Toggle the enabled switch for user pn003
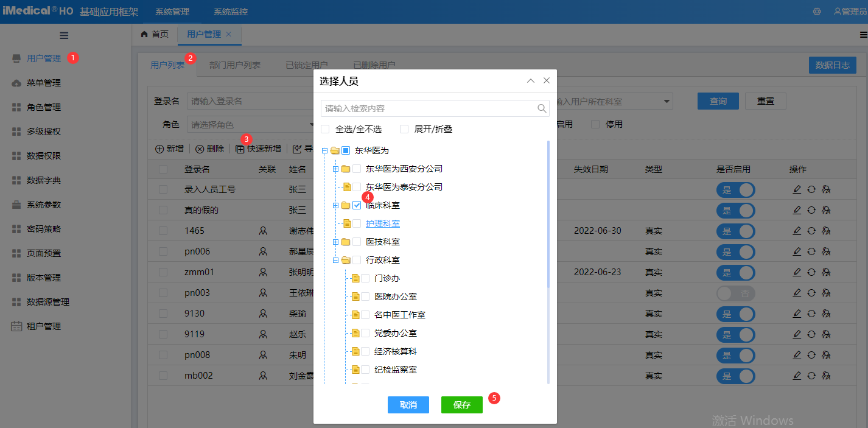The image size is (868, 428). 735,293
